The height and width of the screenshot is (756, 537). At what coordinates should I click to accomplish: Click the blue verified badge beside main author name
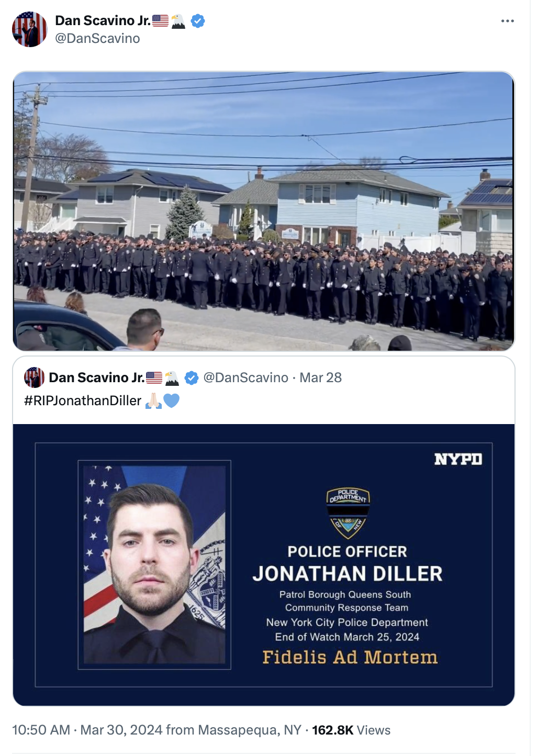198,21
